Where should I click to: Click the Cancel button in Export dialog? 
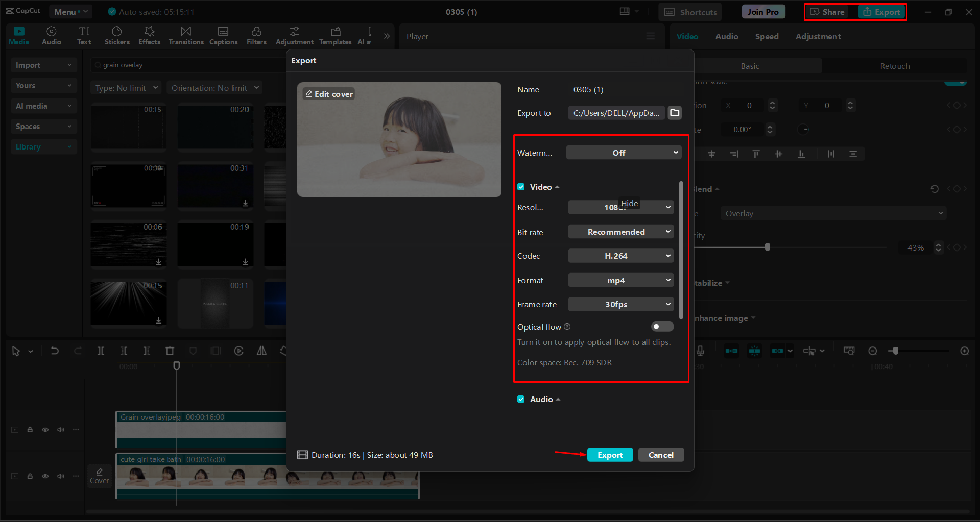click(x=661, y=455)
